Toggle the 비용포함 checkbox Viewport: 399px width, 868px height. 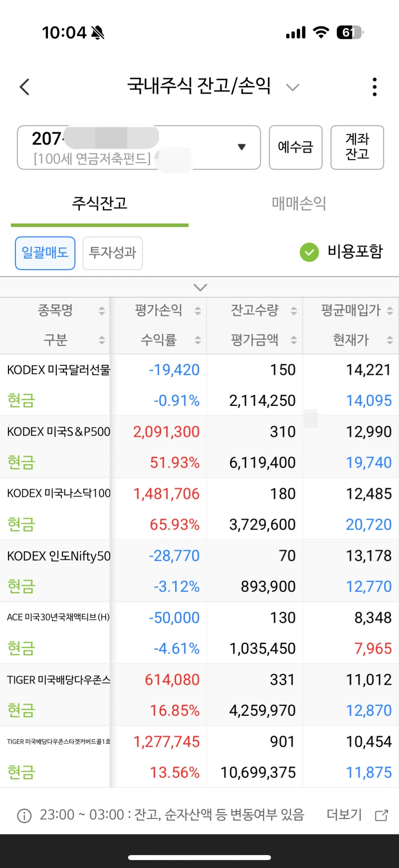309,252
